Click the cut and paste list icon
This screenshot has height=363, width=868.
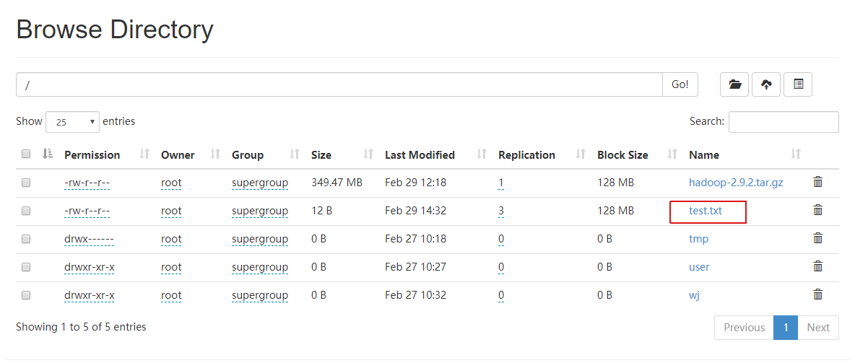pyautogui.click(x=798, y=84)
